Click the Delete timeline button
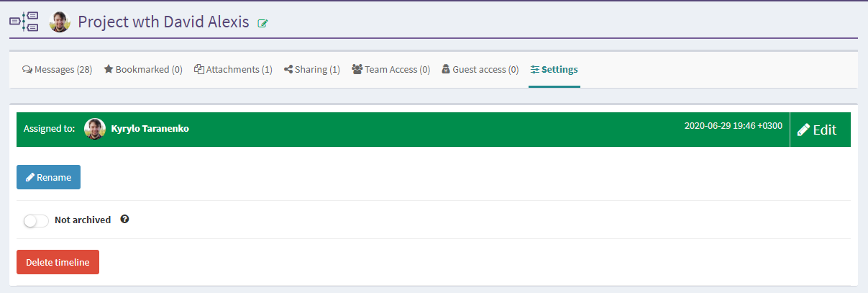The image size is (868, 293). (x=58, y=262)
